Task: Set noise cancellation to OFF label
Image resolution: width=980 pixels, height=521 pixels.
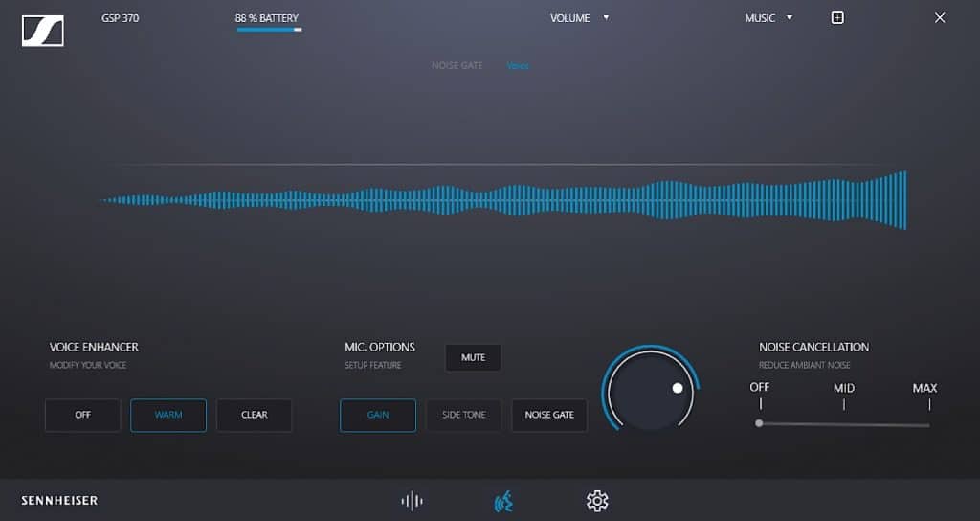Action: [x=759, y=388]
